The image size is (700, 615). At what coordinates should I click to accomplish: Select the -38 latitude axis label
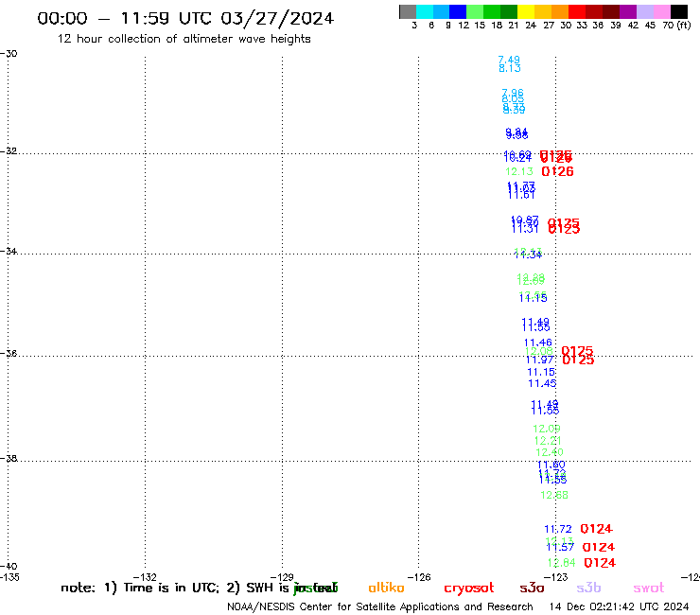coord(9,459)
